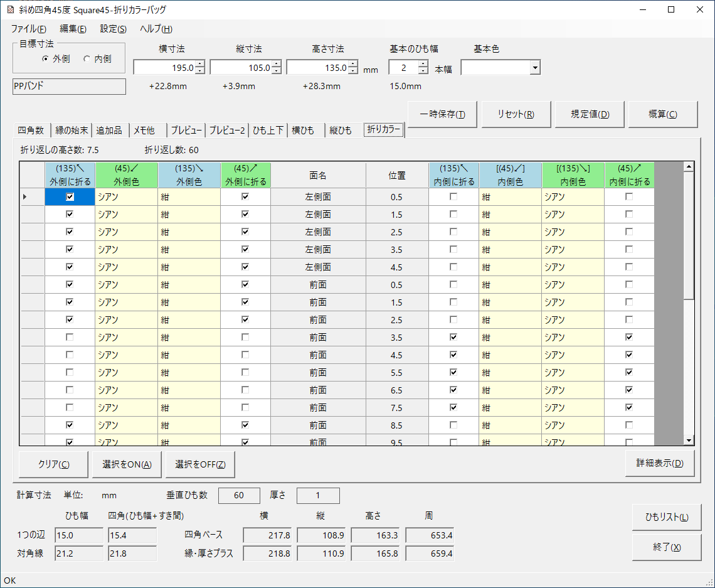
Task: Click the 選択をON button
Action: click(127, 464)
